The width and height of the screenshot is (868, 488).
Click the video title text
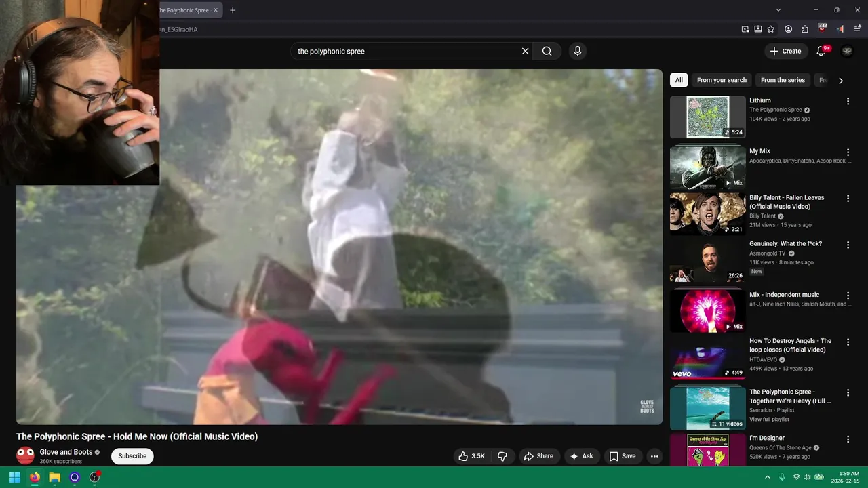137,436
